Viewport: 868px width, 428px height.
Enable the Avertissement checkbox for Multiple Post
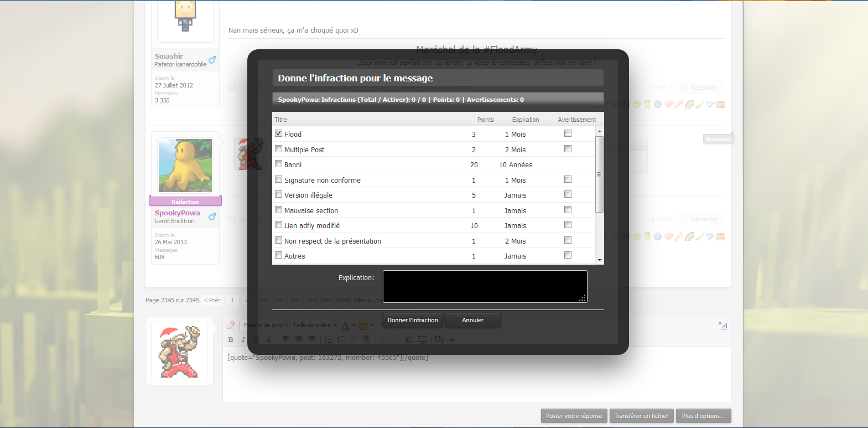click(568, 149)
